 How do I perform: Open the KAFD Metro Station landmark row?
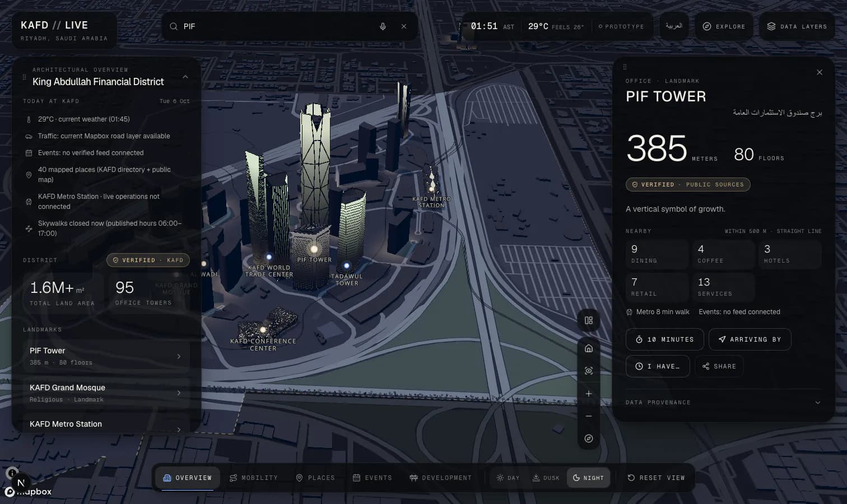pyautogui.click(x=106, y=424)
